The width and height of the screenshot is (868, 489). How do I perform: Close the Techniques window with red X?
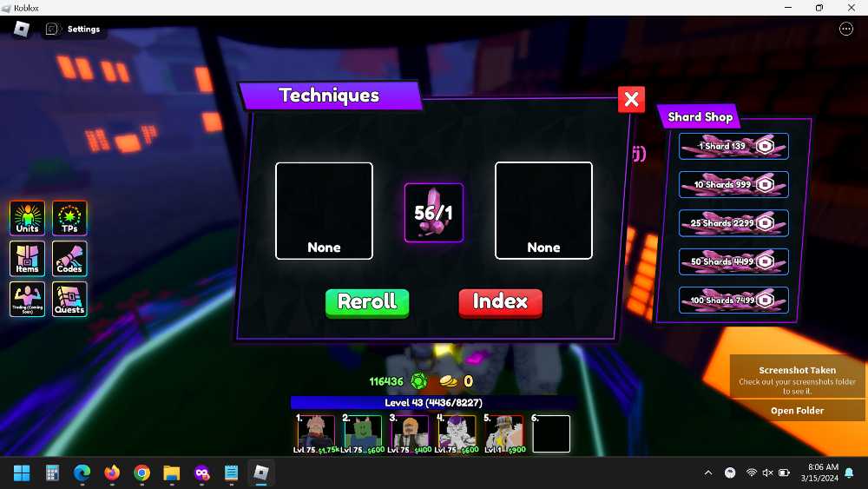[631, 100]
